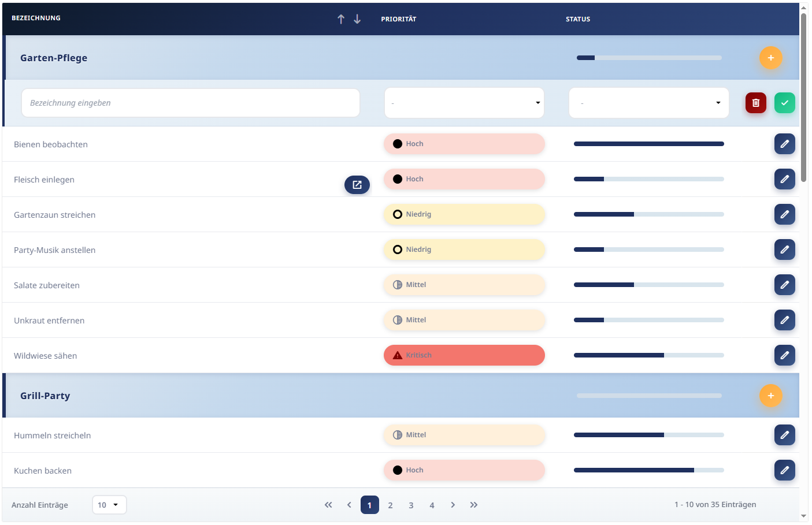
Task: Click the Kritisch priority badge
Action: tap(464, 355)
